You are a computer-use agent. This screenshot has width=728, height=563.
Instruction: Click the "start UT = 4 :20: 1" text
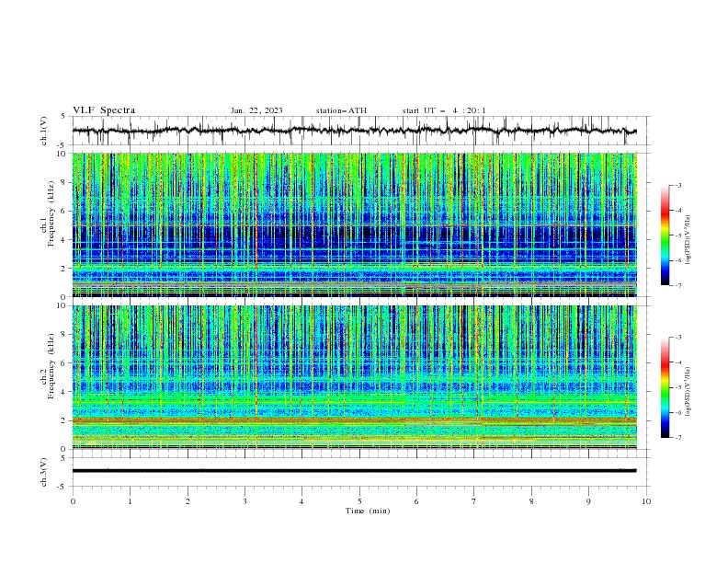tap(444, 110)
